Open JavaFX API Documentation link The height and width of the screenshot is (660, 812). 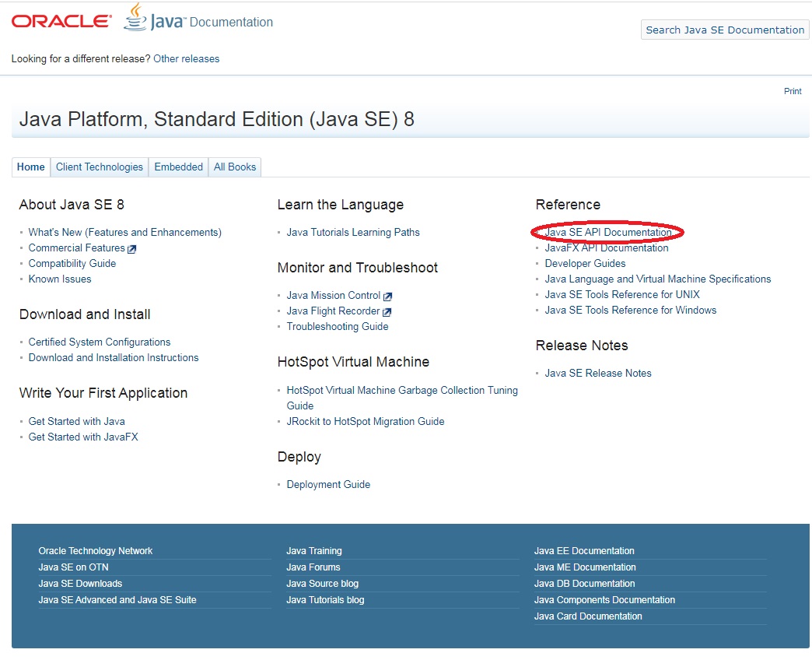click(x=607, y=248)
